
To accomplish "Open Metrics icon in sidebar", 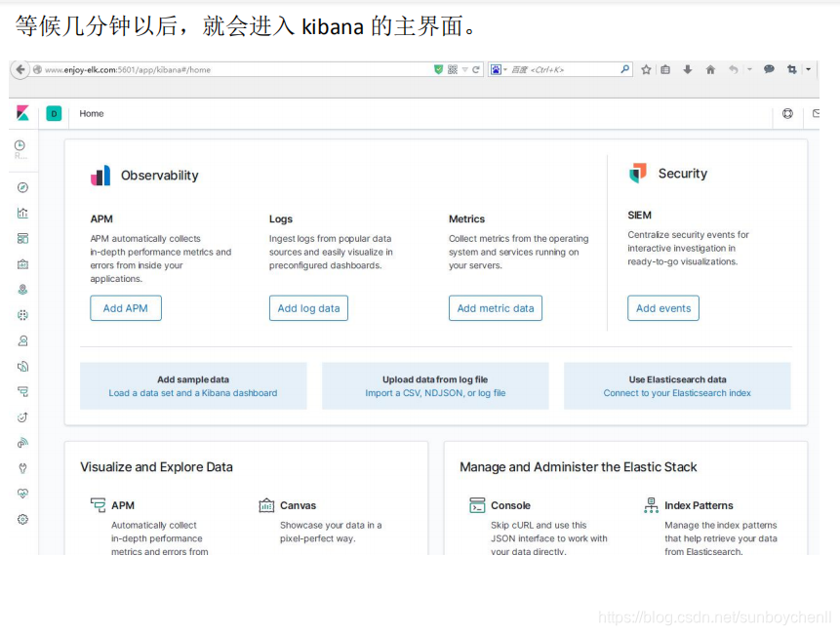I will click(x=22, y=340).
